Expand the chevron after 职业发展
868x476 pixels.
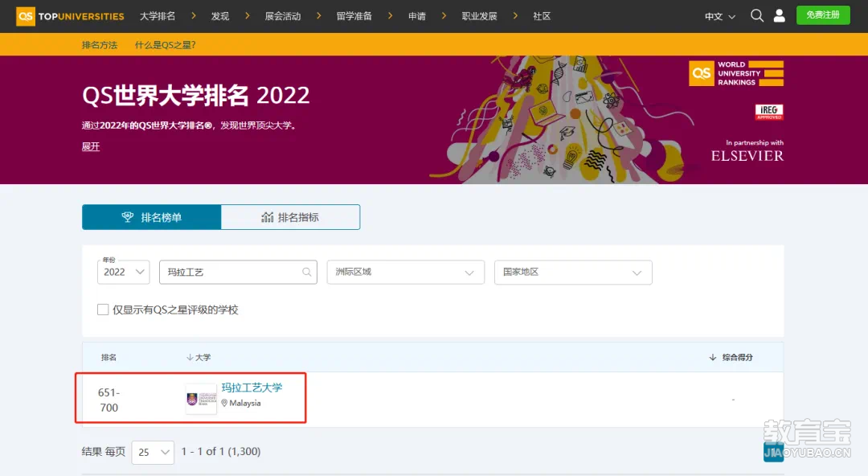pyautogui.click(x=515, y=15)
